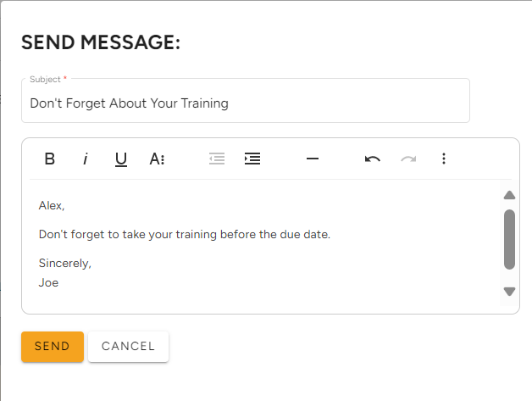532x401 pixels.
Task: Focus the Subject input field
Action: tap(246, 101)
